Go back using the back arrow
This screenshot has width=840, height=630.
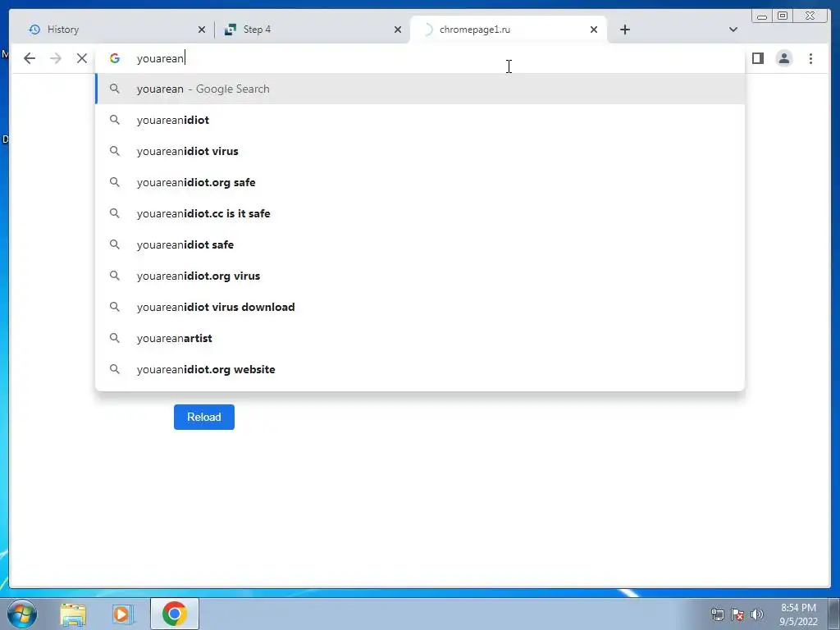30,58
